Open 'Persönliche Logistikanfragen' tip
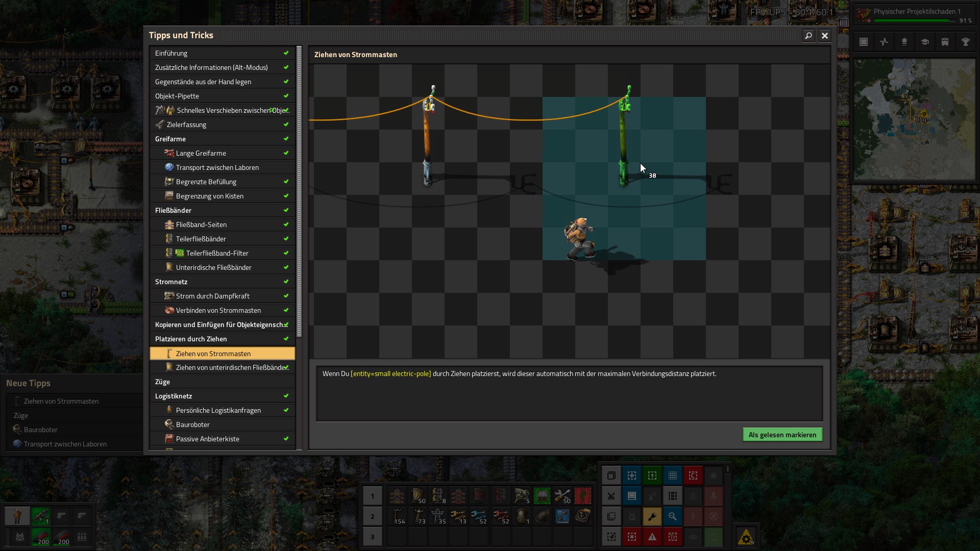Viewport: 980px width, 551px height. pos(223,410)
